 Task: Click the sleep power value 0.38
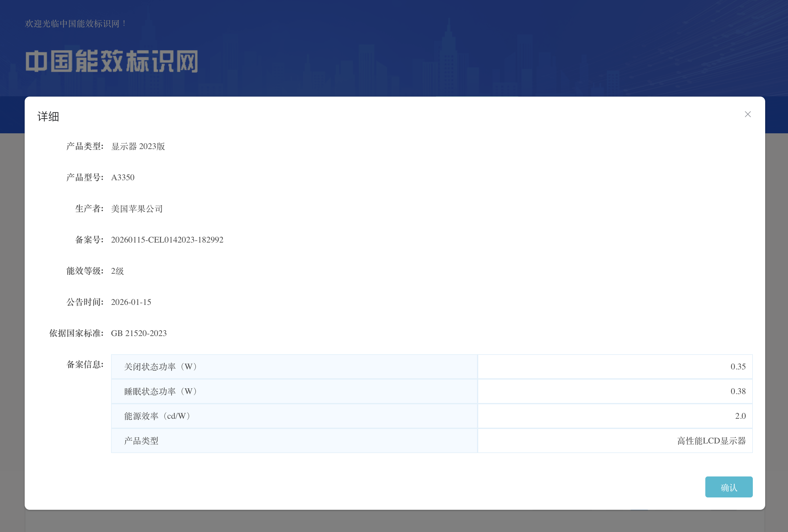[738, 392]
